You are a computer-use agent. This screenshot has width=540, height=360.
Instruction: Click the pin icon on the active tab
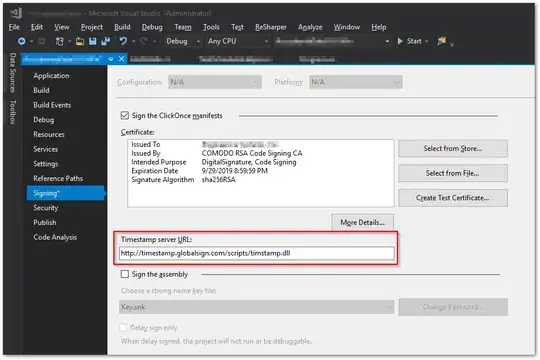coord(111,59)
